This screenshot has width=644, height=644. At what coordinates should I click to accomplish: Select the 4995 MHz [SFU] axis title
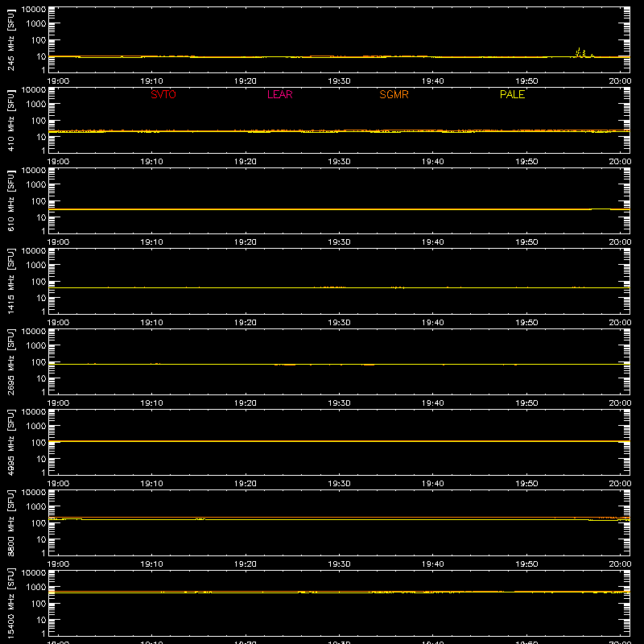(x=10, y=442)
